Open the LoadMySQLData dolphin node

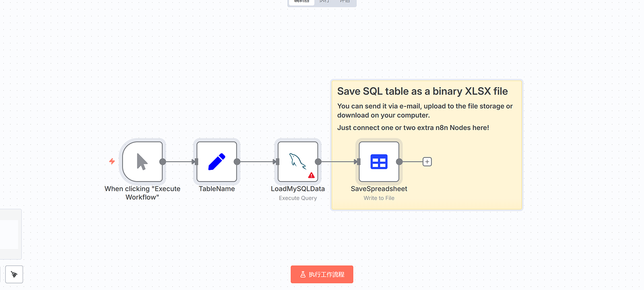297,161
